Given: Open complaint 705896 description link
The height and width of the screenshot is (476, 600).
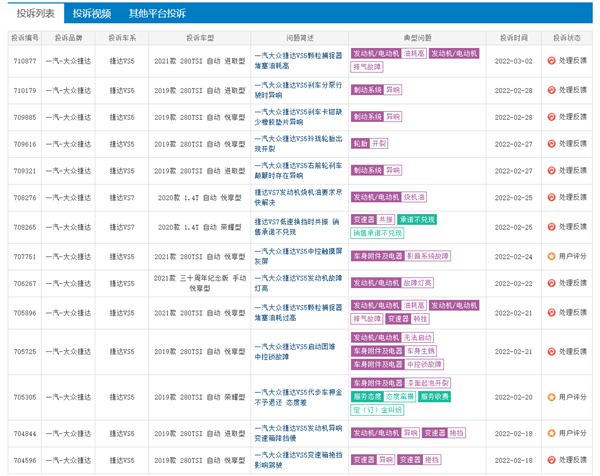Looking at the screenshot, I should (298, 312).
